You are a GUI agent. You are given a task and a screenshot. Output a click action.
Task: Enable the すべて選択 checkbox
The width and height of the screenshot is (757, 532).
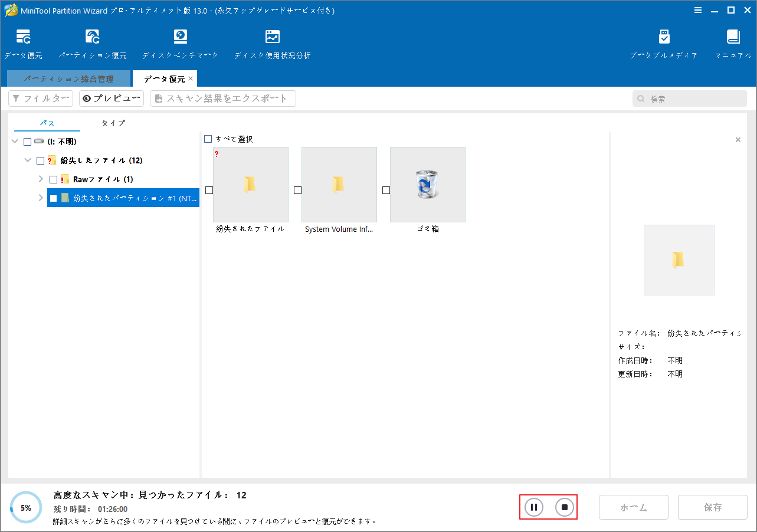tap(208, 138)
